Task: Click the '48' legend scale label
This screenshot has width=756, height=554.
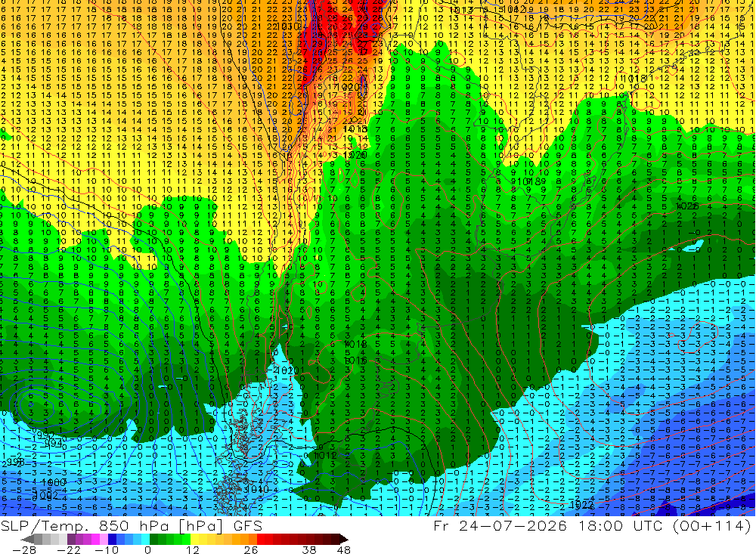Action: coord(343,550)
